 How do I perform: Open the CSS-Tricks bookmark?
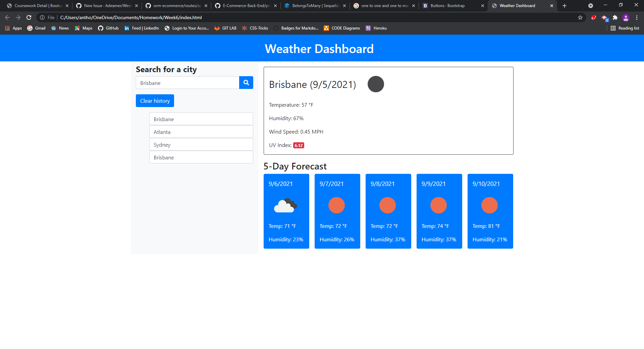pyautogui.click(x=255, y=28)
